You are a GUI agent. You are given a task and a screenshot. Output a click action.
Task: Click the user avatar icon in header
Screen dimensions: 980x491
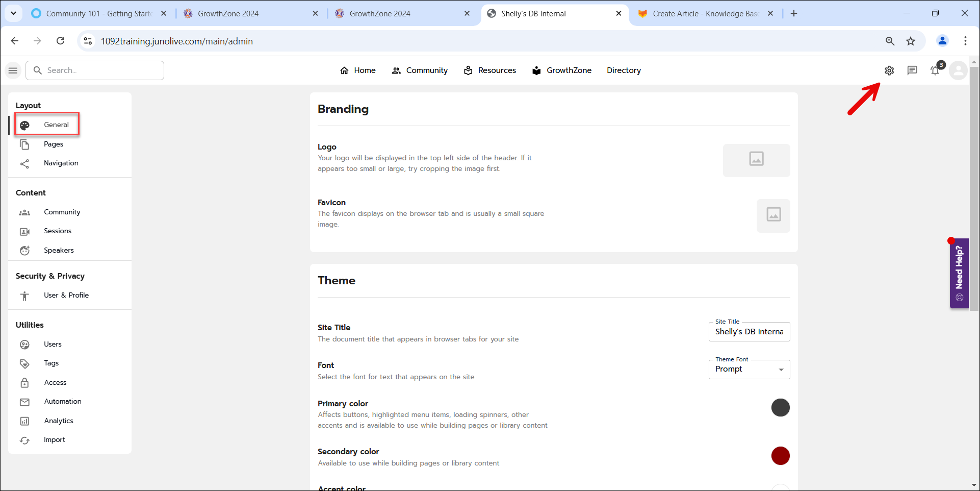(958, 70)
